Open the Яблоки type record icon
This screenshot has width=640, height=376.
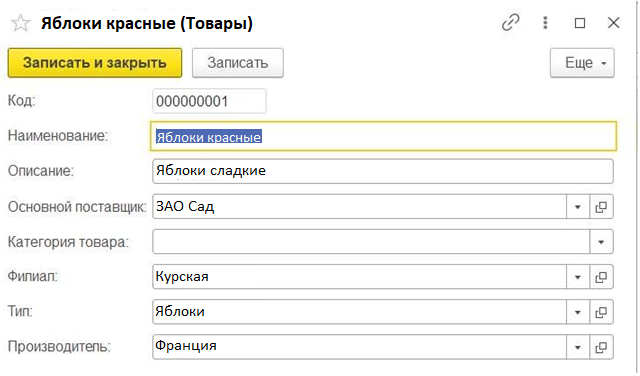point(601,312)
